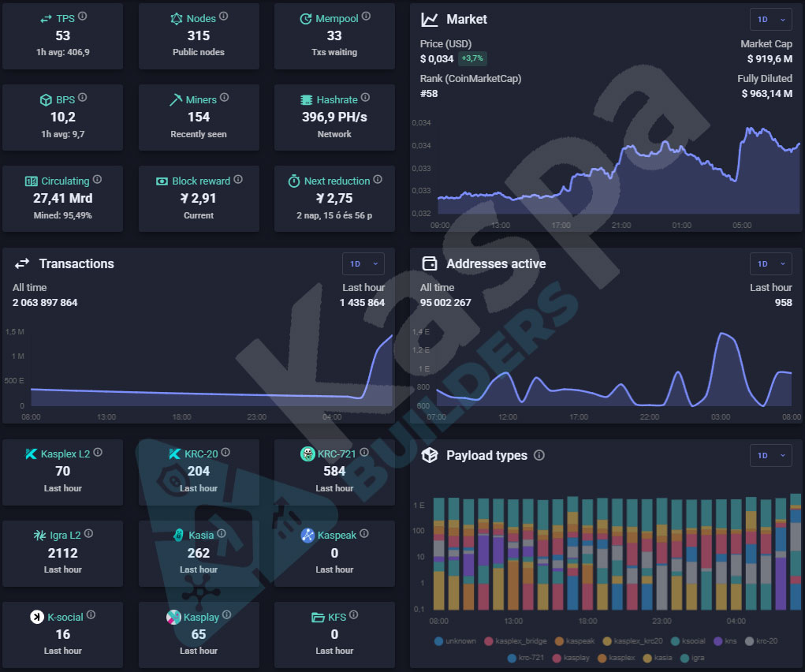Click the KRC-721 info icon
This screenshot has width=805, height=672.
pos(364,452)
